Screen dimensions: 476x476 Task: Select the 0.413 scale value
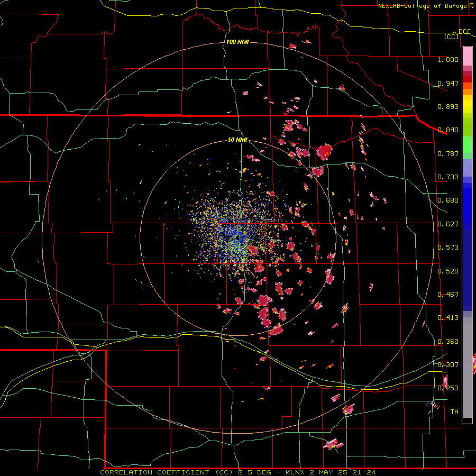coord(448,318)
